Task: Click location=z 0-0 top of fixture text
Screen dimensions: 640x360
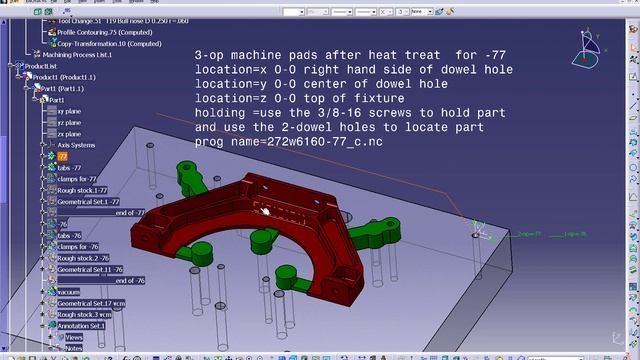Action: (x=300, y=98)
